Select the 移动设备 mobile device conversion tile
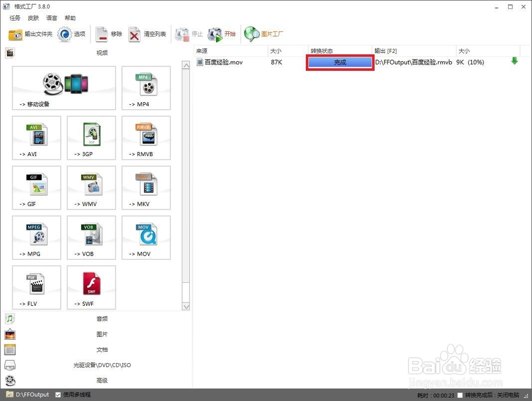 tap(64, 88)
